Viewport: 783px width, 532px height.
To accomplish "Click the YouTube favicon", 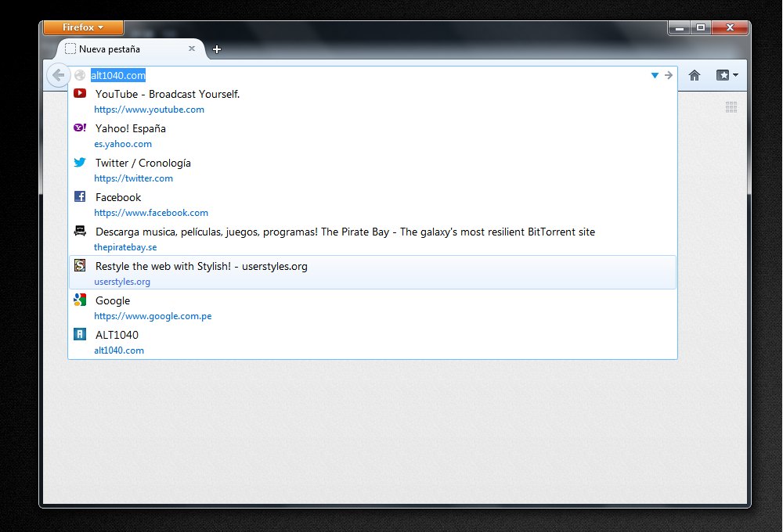I will 80,93.
